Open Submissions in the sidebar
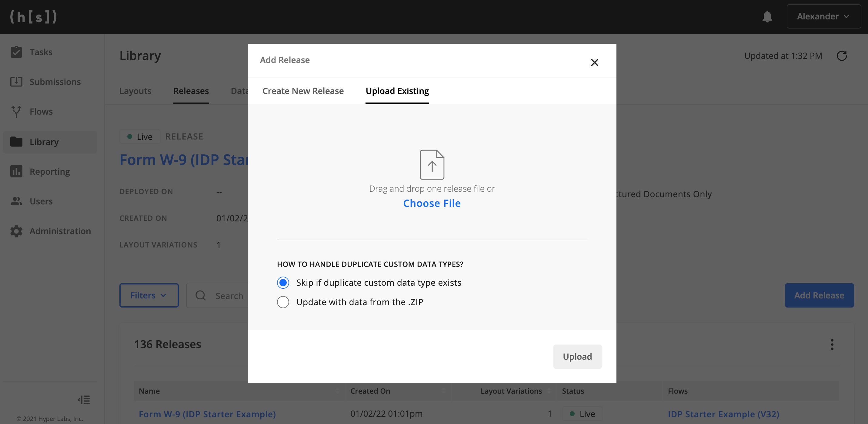Viewport: 868px width, 424px height. click(50, 82)
